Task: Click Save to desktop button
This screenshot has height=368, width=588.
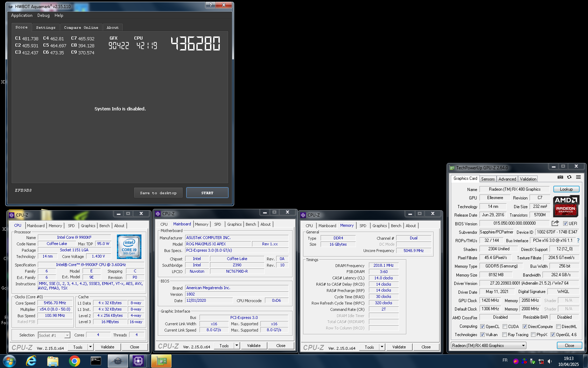Action: pyautogui.click(x=158, y=193)
